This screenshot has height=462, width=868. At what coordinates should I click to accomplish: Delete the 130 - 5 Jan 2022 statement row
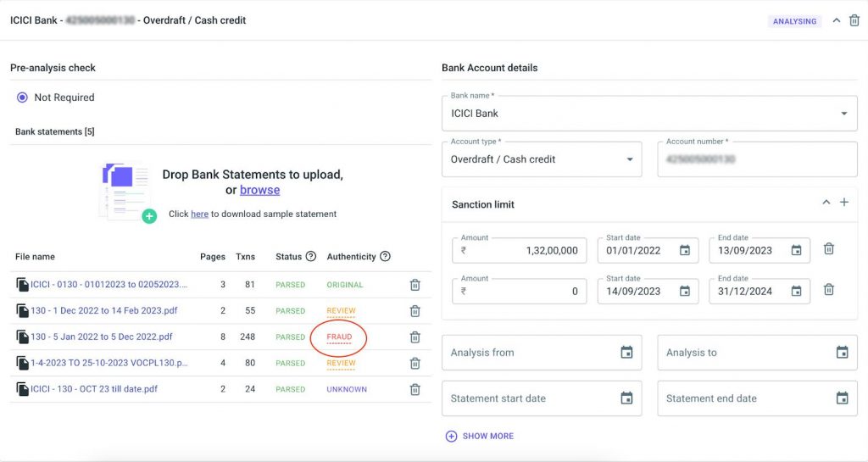tap(415, 337)
